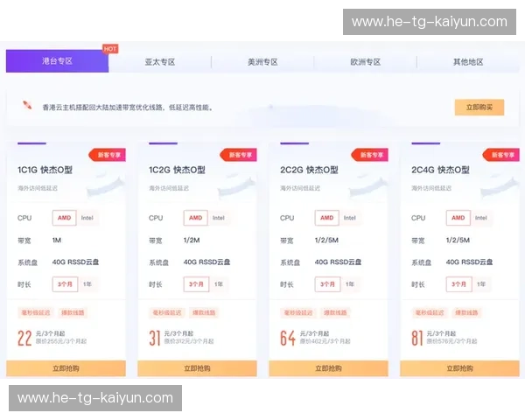Image resolution: width=525 pixels, height=420 pixels.
Task: Click the 毫秒级延迟 tag on 1C2G card
Action: 167,313
